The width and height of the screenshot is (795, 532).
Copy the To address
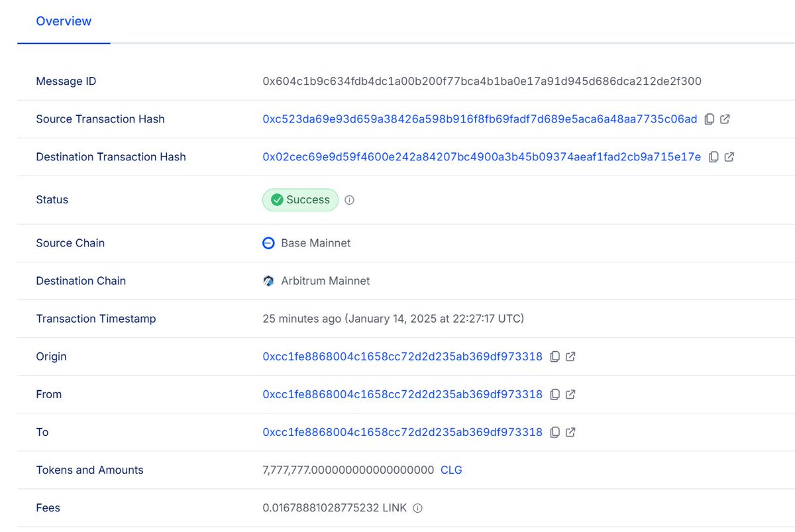tap(555, 432)
